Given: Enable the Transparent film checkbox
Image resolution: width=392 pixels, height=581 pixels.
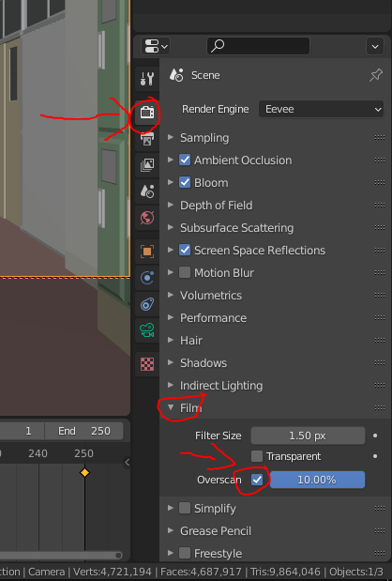Looking at the screenshot, I should click(257, 456).
